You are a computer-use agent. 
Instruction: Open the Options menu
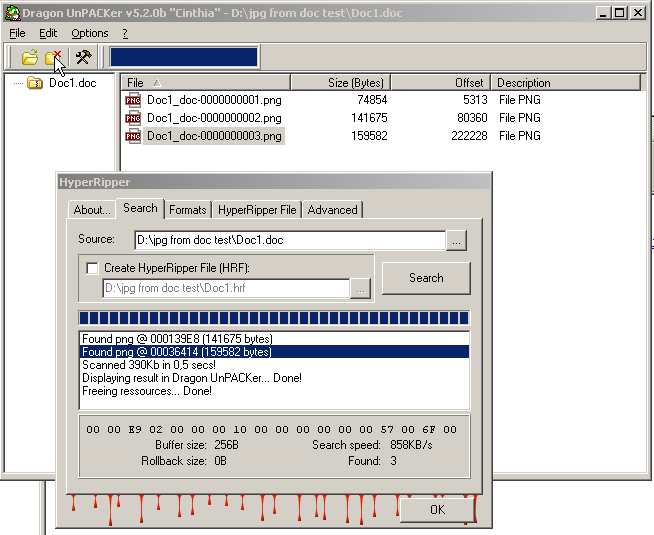(90, 33)
